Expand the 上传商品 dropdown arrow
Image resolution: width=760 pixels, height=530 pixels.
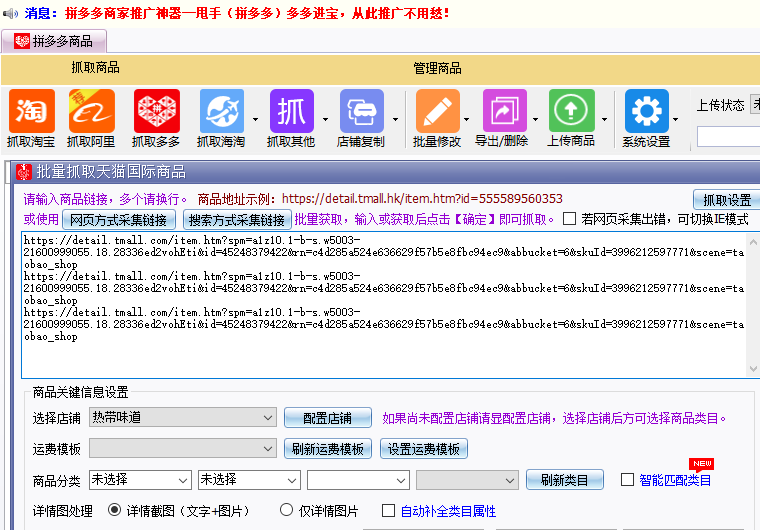(x=604, y=119)
